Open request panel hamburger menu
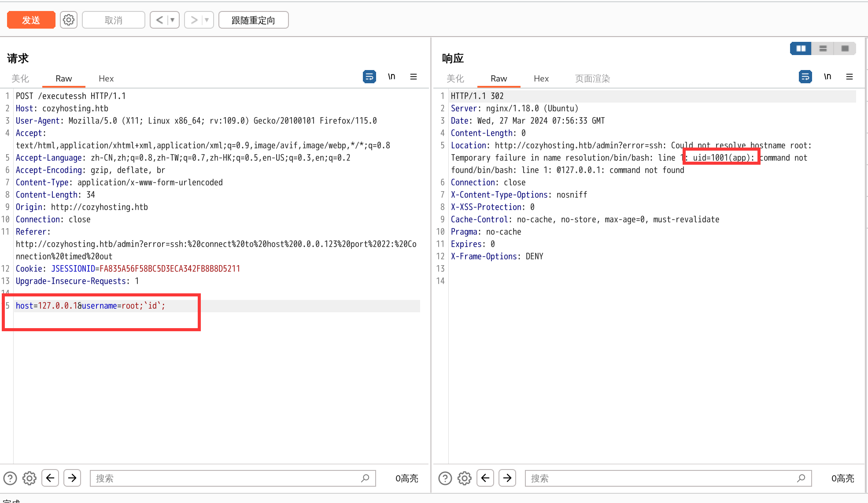Viewport: 868px width, 503px height. [414, 77]
